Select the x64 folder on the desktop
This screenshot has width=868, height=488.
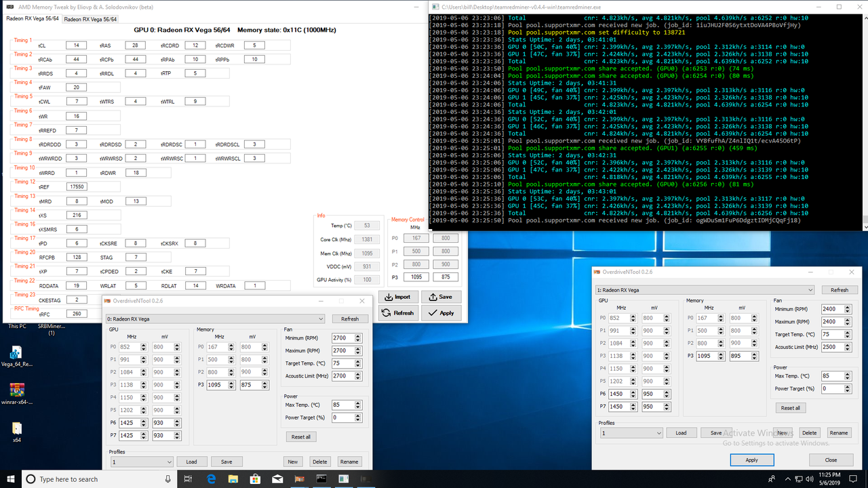pos(17,432)
